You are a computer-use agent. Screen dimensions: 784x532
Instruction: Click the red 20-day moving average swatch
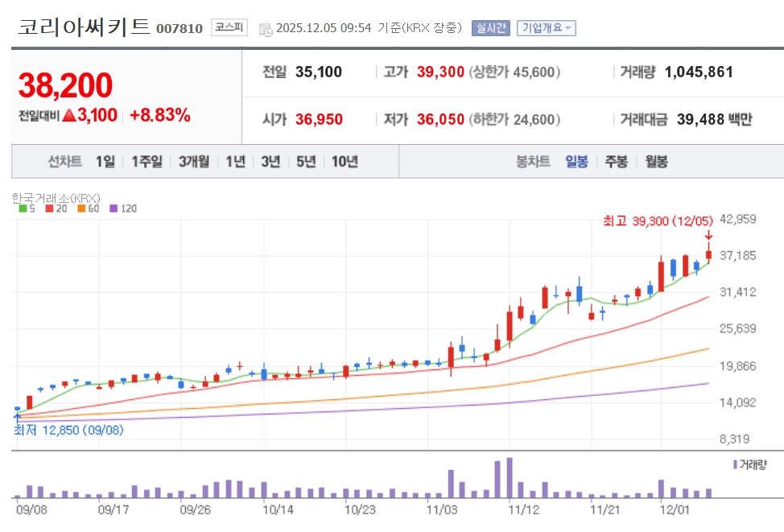coord(49,208)
